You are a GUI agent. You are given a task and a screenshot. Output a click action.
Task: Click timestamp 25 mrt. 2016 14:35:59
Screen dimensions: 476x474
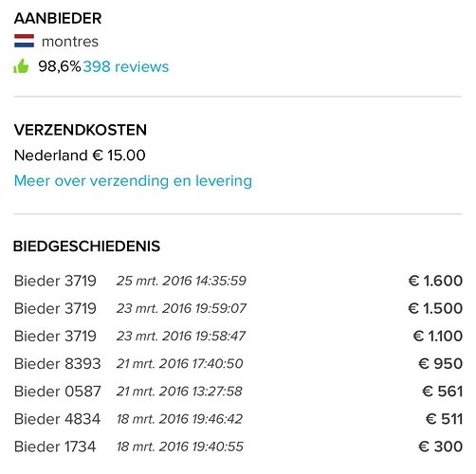point(181,281)
